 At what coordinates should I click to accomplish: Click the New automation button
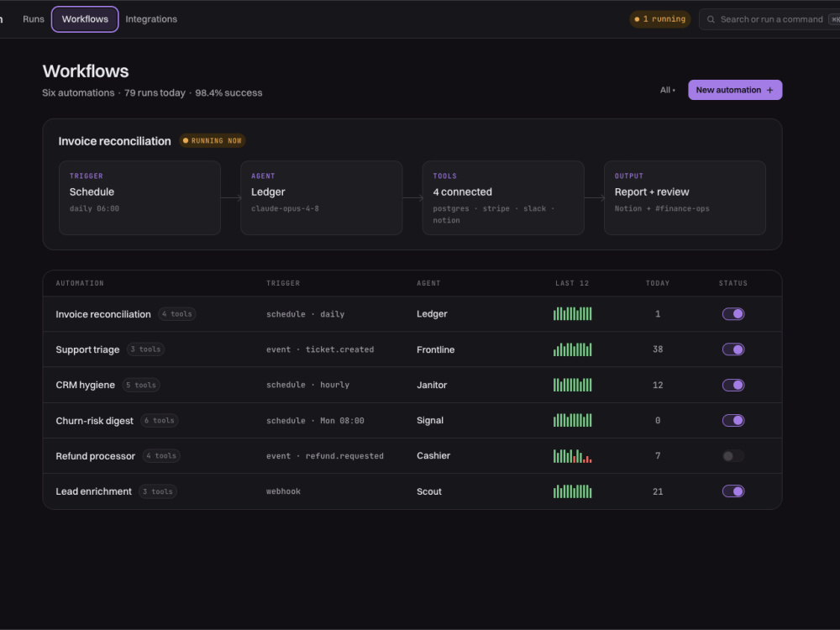(x=735, y=90)
